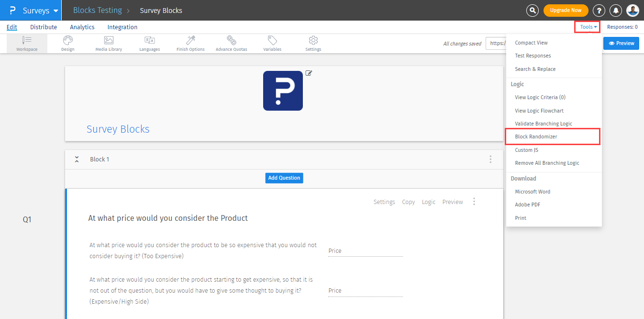Click the Languages toolbar icon
644x319 pixels.
coord(149,41)
